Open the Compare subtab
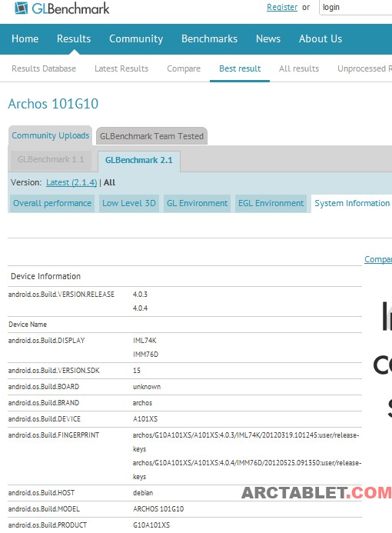This screenshot has width=392, height=533. point(184,69)
